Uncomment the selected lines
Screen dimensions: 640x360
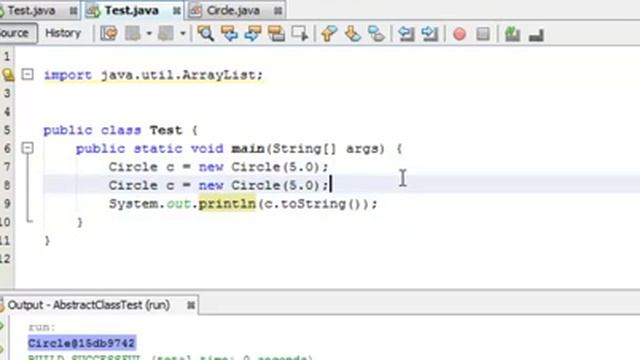point(536,35)
